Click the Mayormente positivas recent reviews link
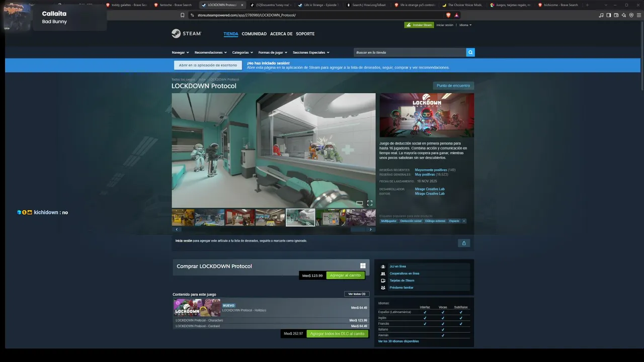 pos(431,170)
